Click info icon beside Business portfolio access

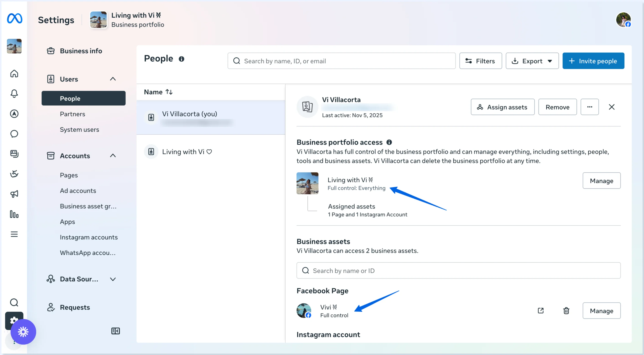(x=389, y=142)
